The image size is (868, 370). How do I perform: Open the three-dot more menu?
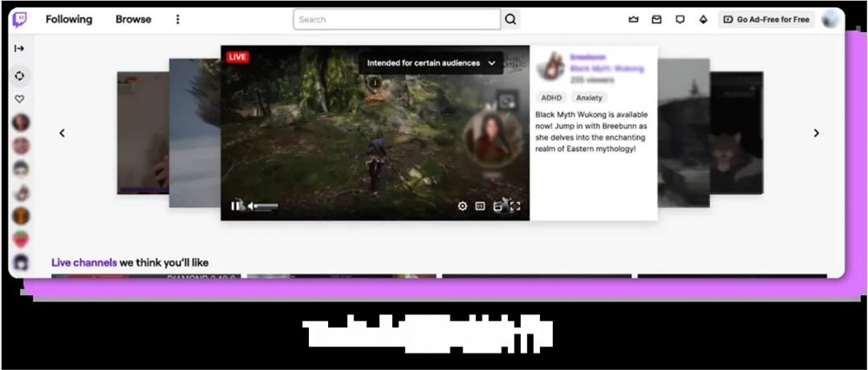coord(178,19)
